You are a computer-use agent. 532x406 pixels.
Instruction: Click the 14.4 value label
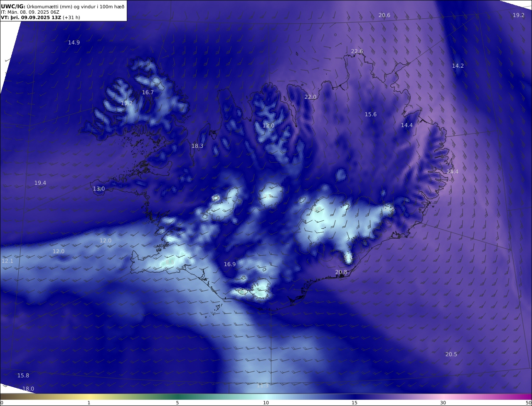tap(407, 125)
